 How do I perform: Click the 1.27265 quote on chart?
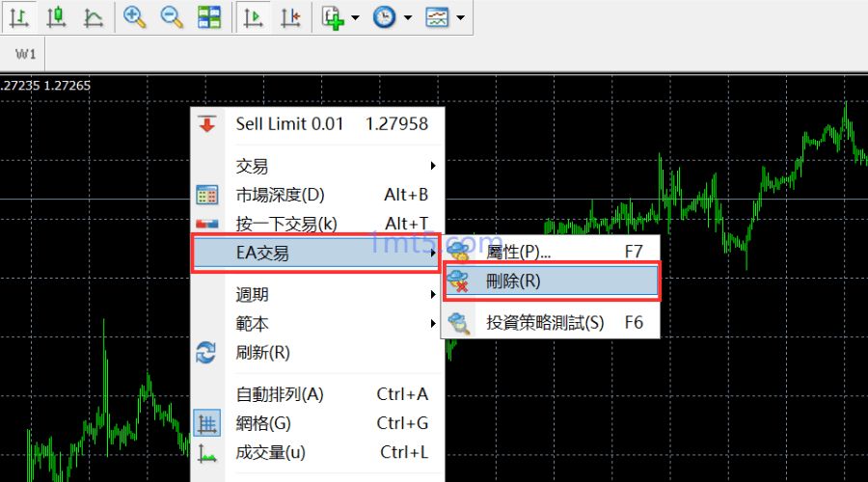click(67, 85)
